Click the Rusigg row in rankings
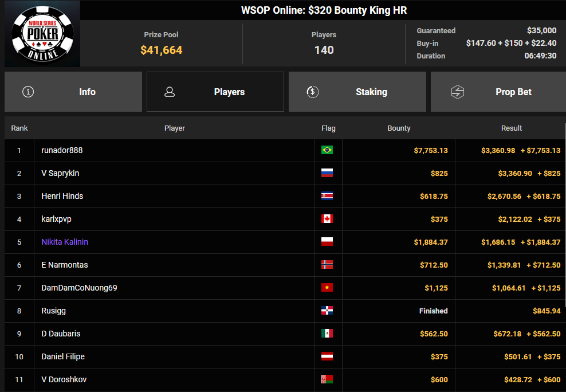The image size is (566, 392). click(285, 311)
